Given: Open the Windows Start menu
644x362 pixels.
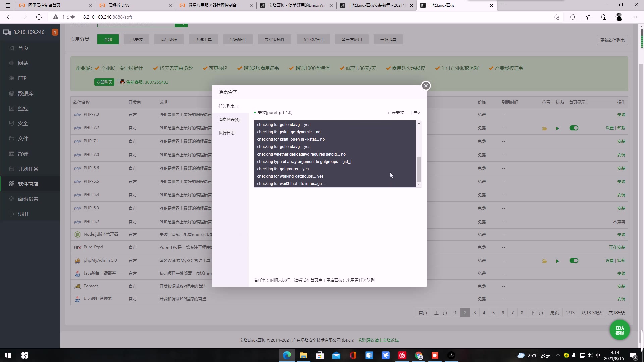Looking at the screenshot, I should pos(8,355).
